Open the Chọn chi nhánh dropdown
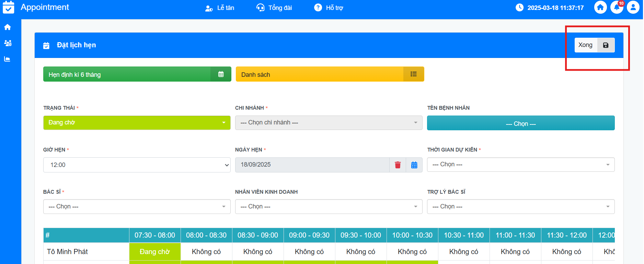Viewport: 644px width, 264px height. (328, 123)
